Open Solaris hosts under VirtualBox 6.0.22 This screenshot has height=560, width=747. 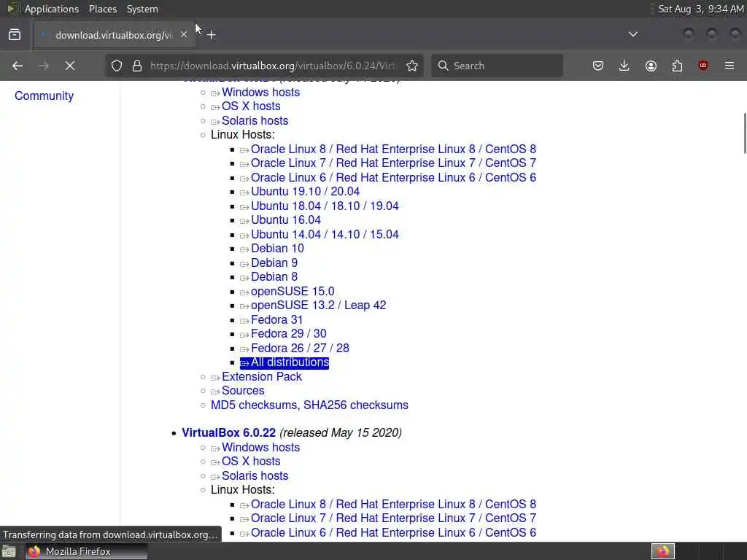click(x=255, y=475)
